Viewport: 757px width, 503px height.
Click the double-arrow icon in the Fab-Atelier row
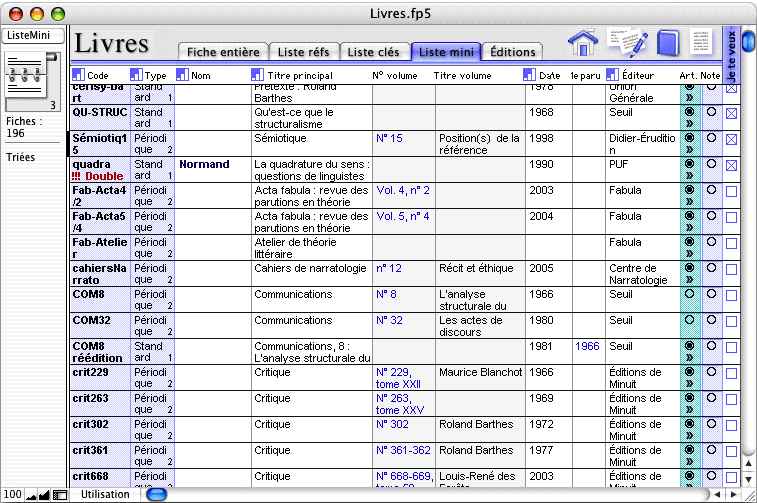pyautogui.click(x=689, y=253)
